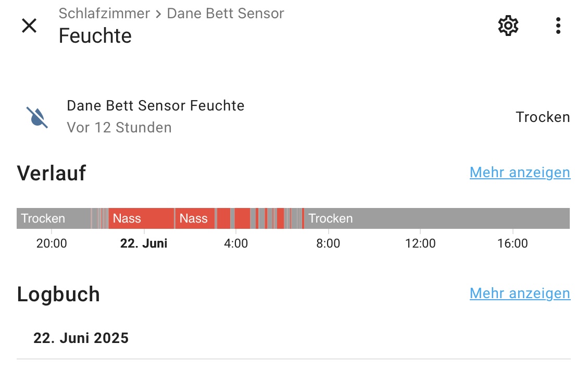Open the Schlafzimmer breadcrumb
Screen dimensions: 588x368
coord(104,14)
